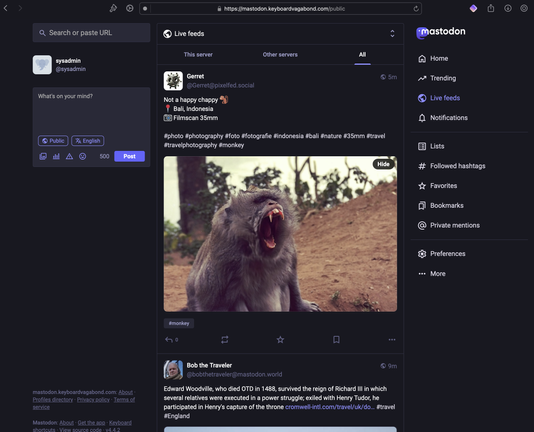
Task: Open Lists in sidebar
Action: tap(431, 146)
